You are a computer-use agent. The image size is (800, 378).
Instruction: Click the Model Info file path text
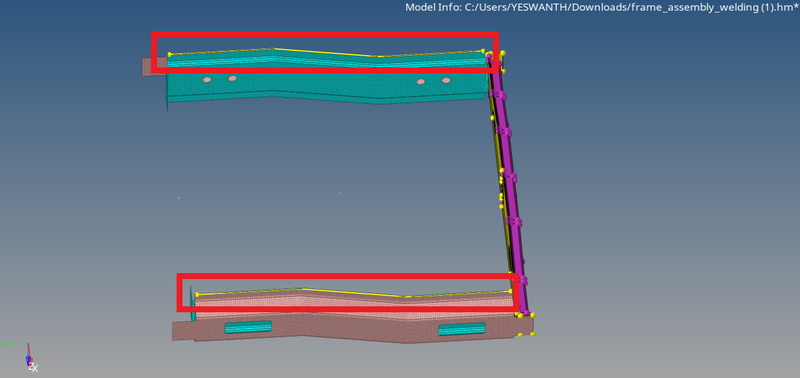pyautogui.click(x=602, y=7)
